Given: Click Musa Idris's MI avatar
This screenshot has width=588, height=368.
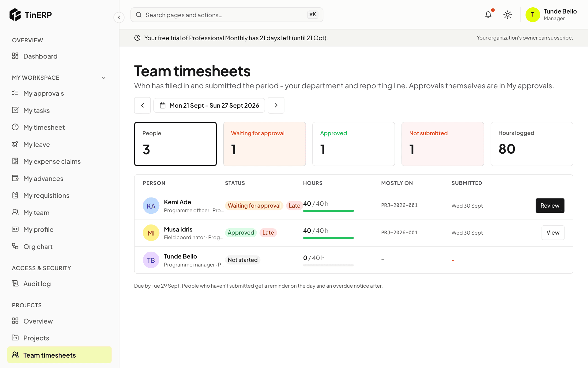Looking at the screenshot, I should point(151,233).
